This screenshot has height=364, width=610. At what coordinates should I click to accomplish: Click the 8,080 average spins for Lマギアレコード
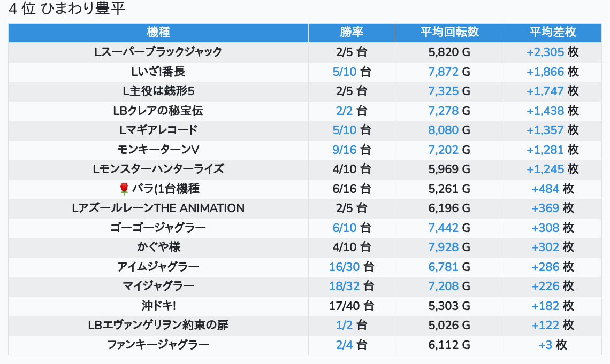pyautogui.click(x=443, y=130)
